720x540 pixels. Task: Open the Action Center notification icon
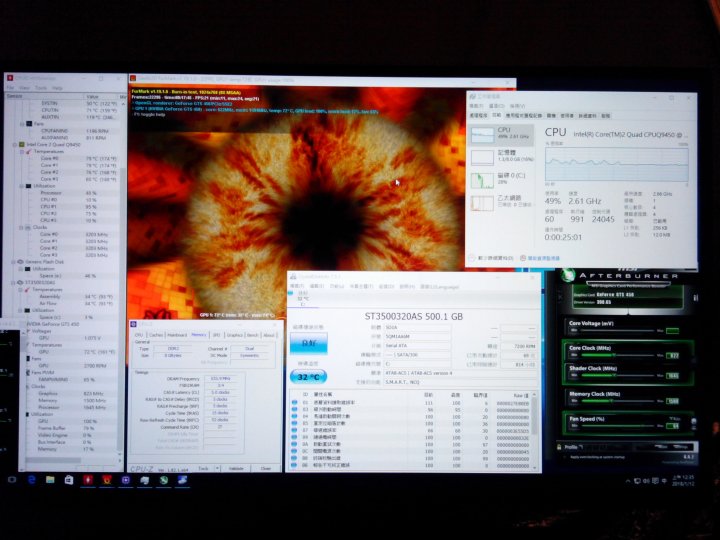(x=655, y=481)
